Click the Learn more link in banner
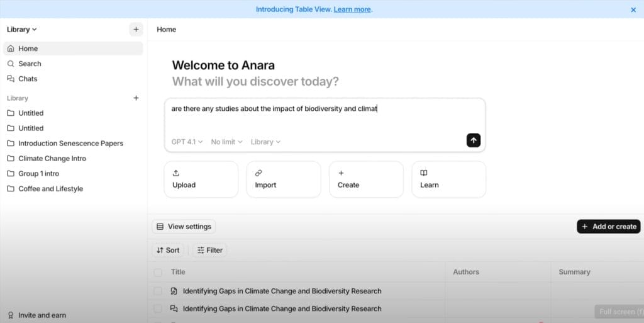 point(352,9)
